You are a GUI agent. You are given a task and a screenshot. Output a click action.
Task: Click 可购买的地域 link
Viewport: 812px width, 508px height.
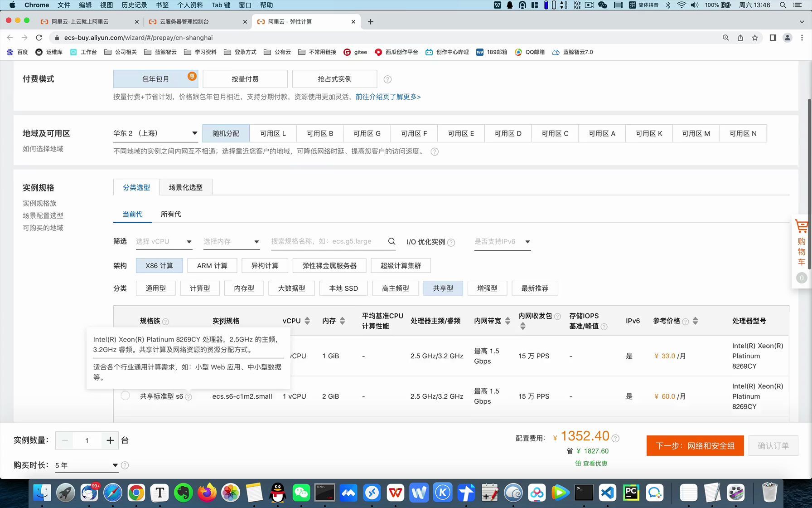pos(43,228)
